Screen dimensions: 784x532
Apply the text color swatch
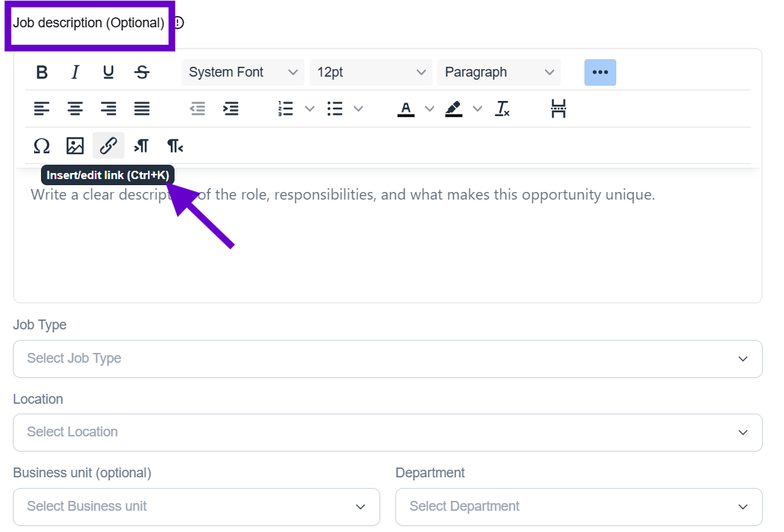tap(406, 109)
